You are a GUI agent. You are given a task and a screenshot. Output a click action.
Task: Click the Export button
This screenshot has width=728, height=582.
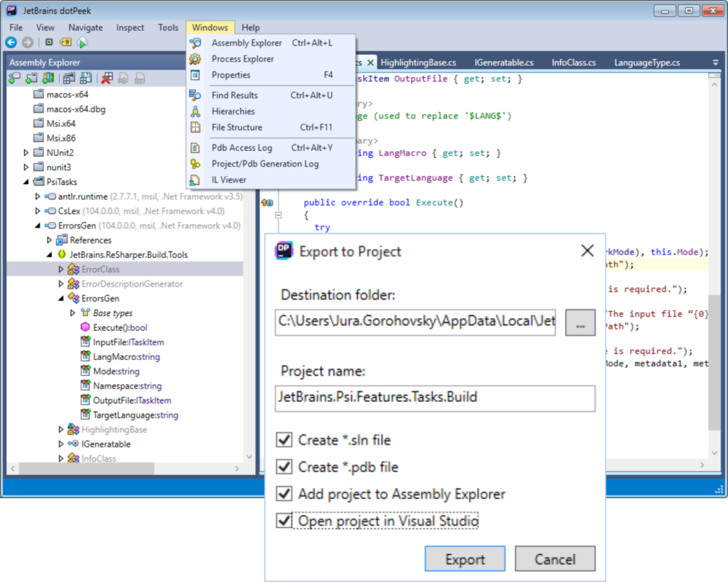(x=465, y=559)
